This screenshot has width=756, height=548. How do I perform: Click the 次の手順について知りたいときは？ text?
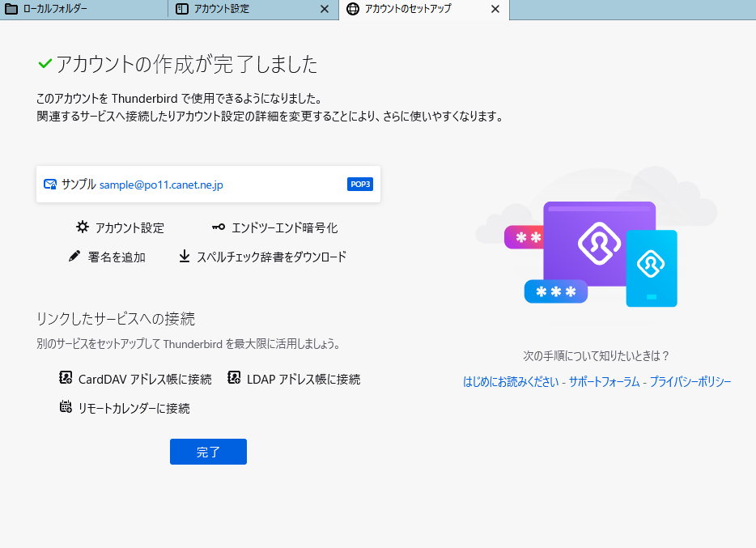pos(597,355)
